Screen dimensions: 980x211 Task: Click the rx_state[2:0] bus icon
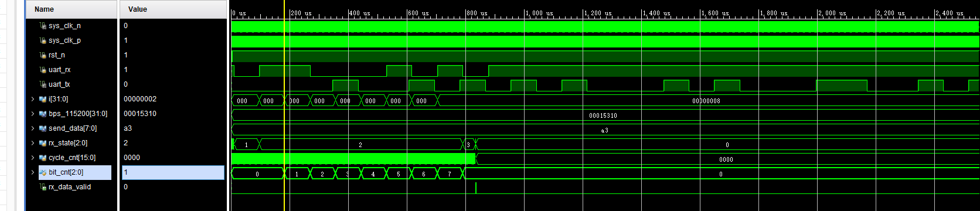[43, 143]
